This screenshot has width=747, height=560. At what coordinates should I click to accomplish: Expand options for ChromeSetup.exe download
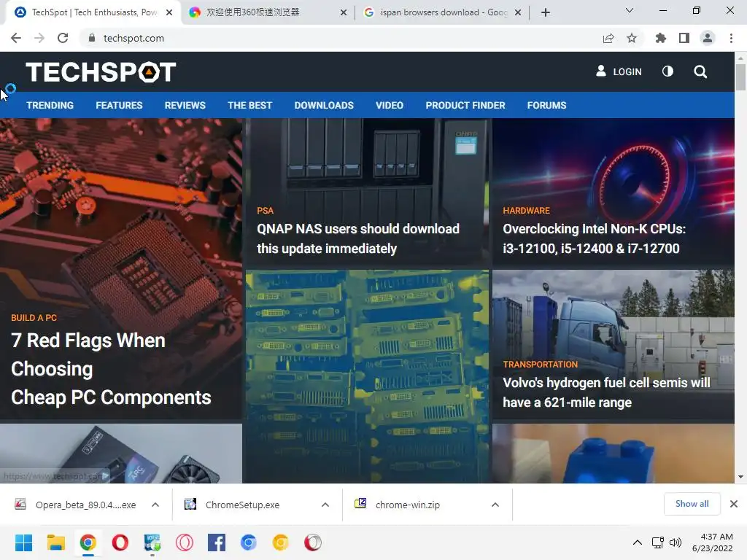(x=325, y=505)
